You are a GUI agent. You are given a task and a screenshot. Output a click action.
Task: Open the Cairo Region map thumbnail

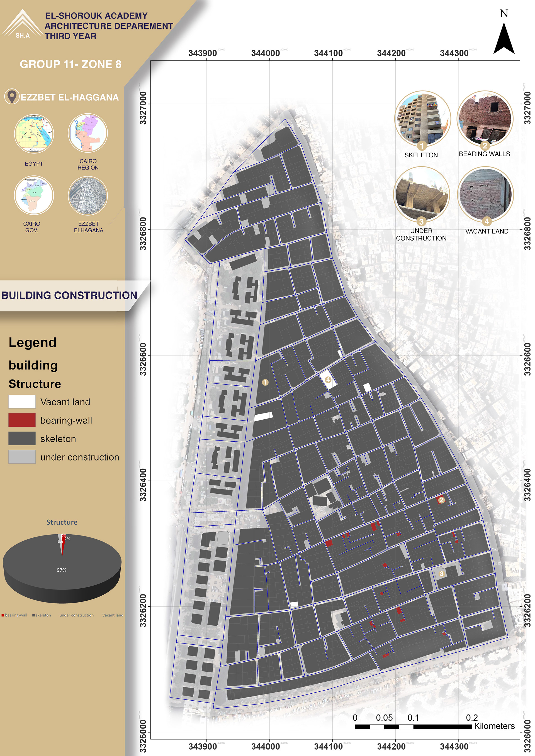pyautogui.click(x=87, y=133)
